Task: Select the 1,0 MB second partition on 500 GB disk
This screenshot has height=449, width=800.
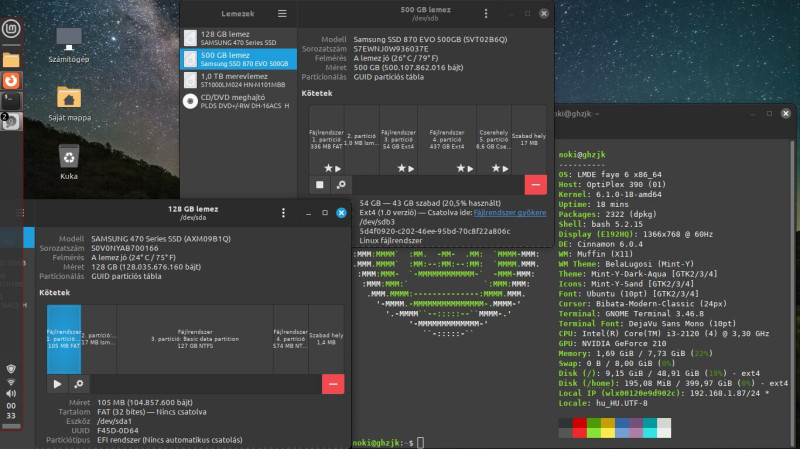Action: coord(362,139)
